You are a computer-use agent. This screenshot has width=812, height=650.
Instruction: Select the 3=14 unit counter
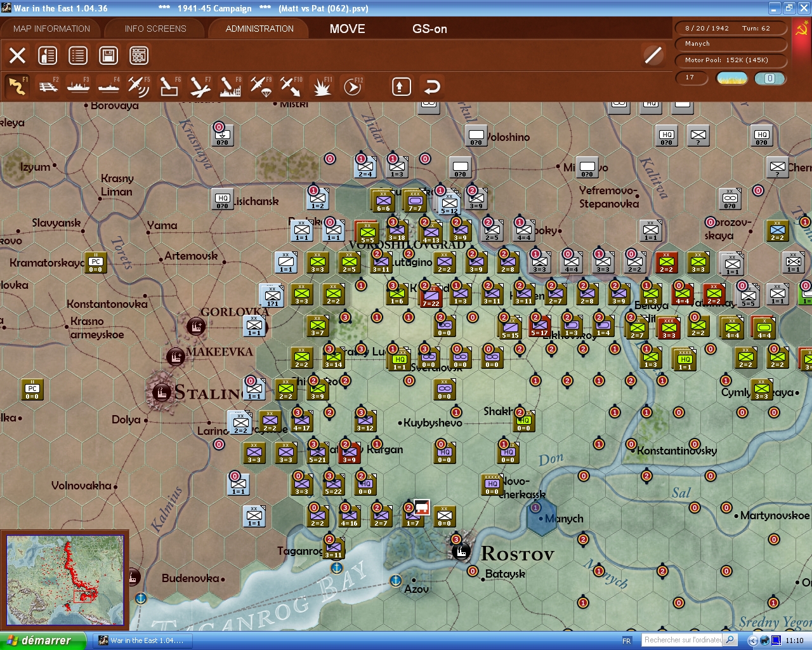point(333,357)
